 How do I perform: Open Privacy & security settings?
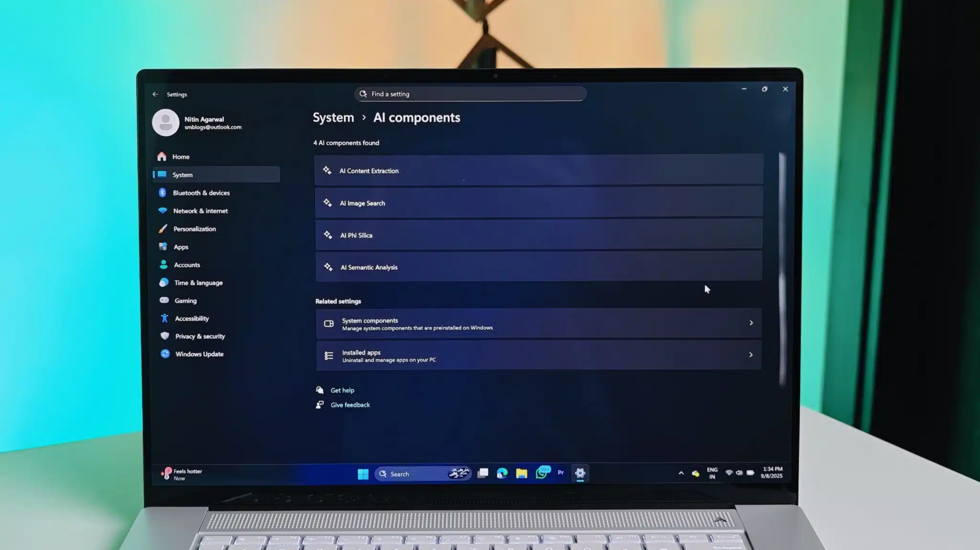tap(200, 336)
